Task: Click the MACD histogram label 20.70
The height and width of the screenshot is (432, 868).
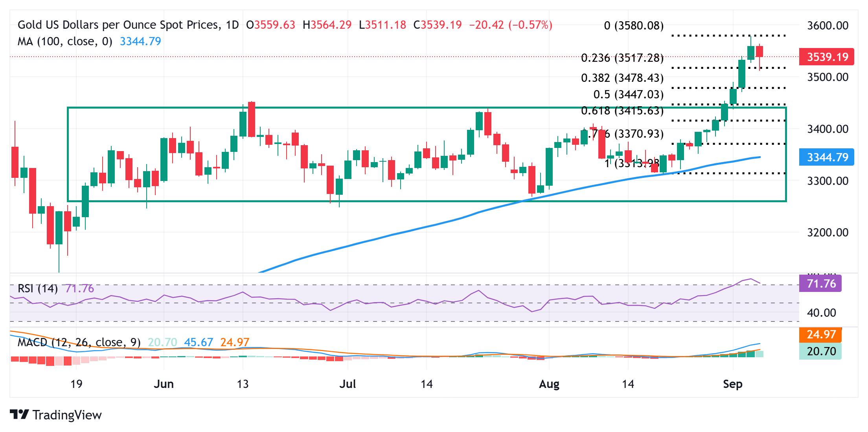Action: click(x=820, y=351)
